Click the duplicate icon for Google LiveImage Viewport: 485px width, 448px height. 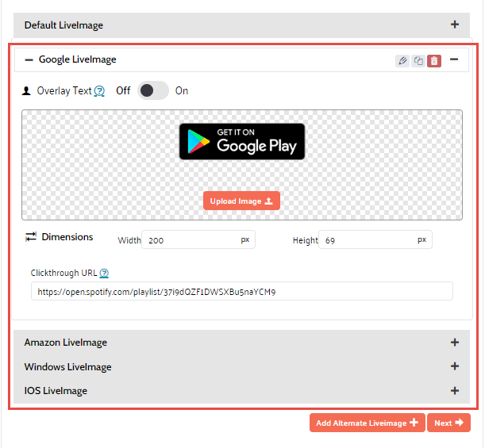418,60
